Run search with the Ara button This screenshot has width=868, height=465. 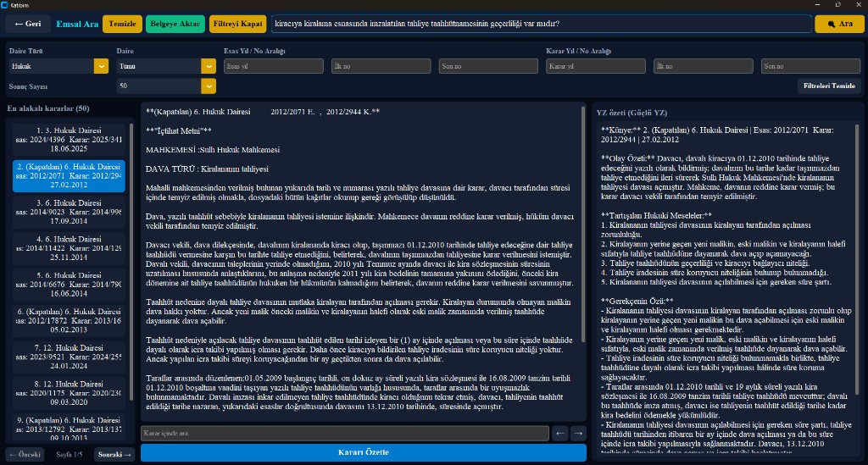(839, 24)
